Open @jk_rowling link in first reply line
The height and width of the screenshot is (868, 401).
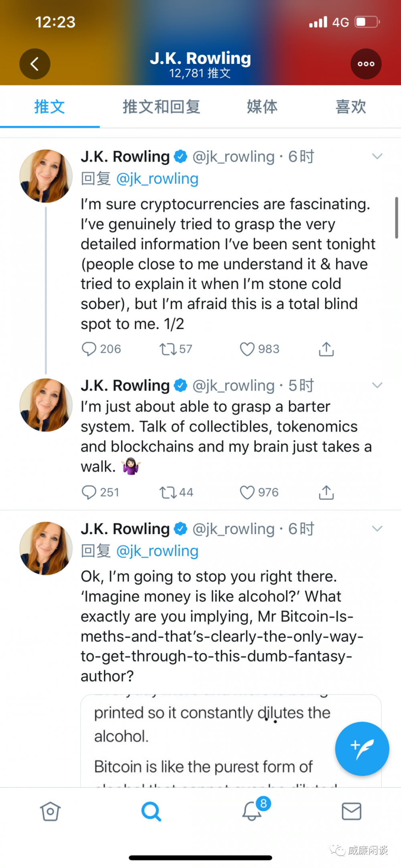coord(157,179)
